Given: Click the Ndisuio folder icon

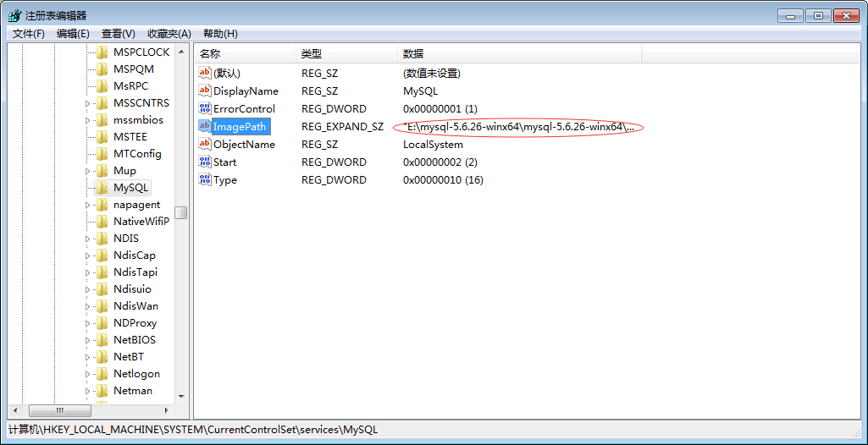Looking at the screenshot, I should [102, 289].
